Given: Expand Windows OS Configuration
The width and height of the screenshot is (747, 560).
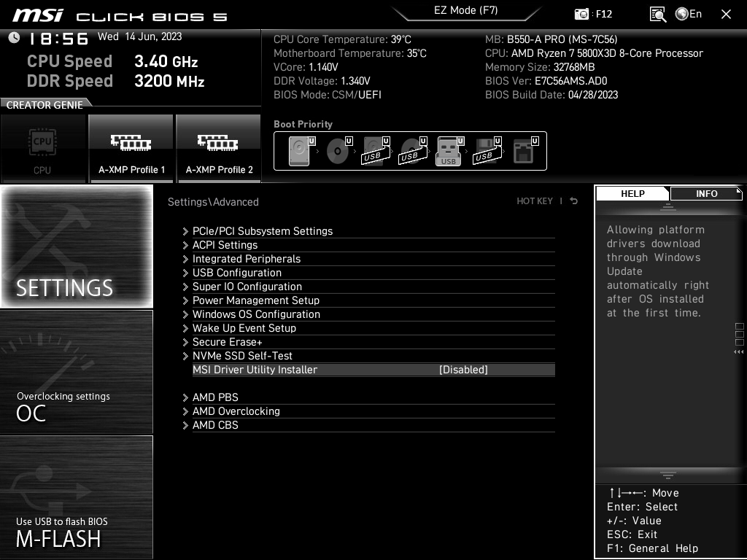Looking at the screenshot, I should [256, 314].
